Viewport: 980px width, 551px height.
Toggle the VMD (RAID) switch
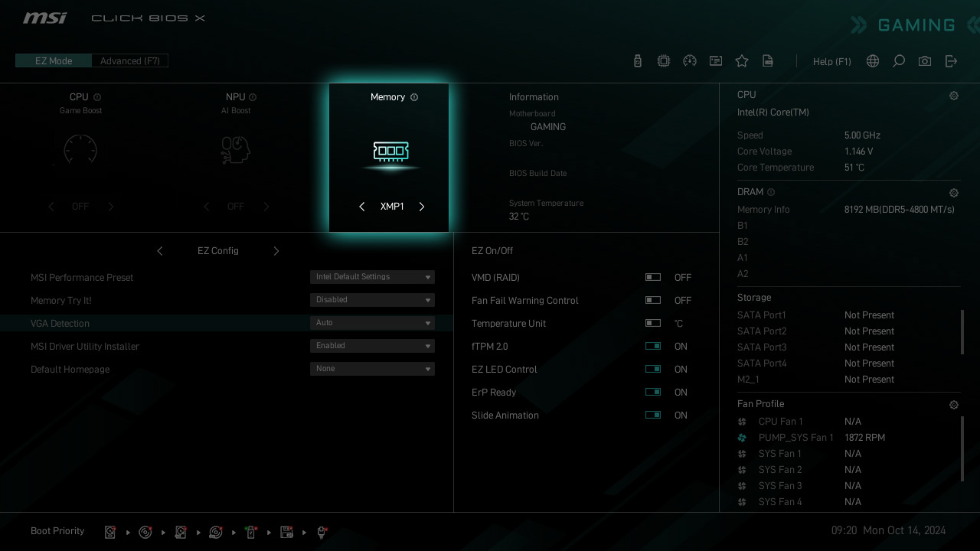(x=653, y=278)
